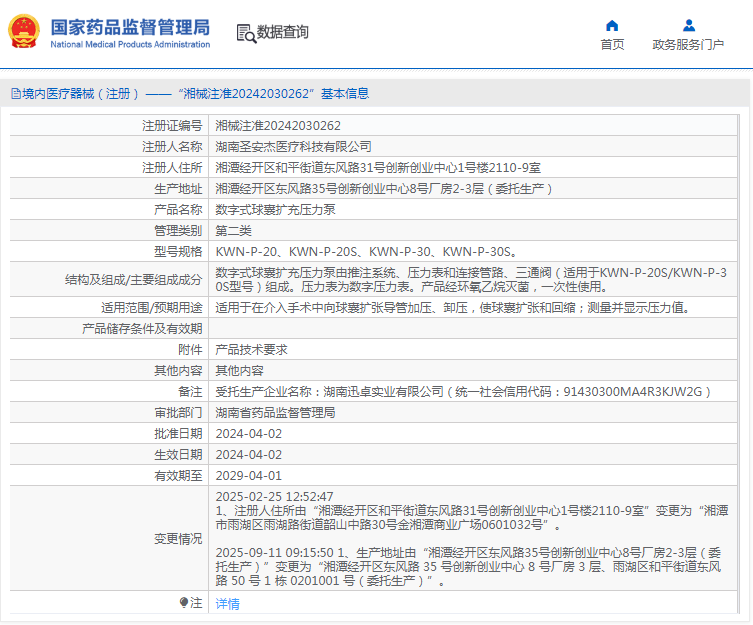Click the national emblem logo
753x625 pixels.
(x=24, y=32)
